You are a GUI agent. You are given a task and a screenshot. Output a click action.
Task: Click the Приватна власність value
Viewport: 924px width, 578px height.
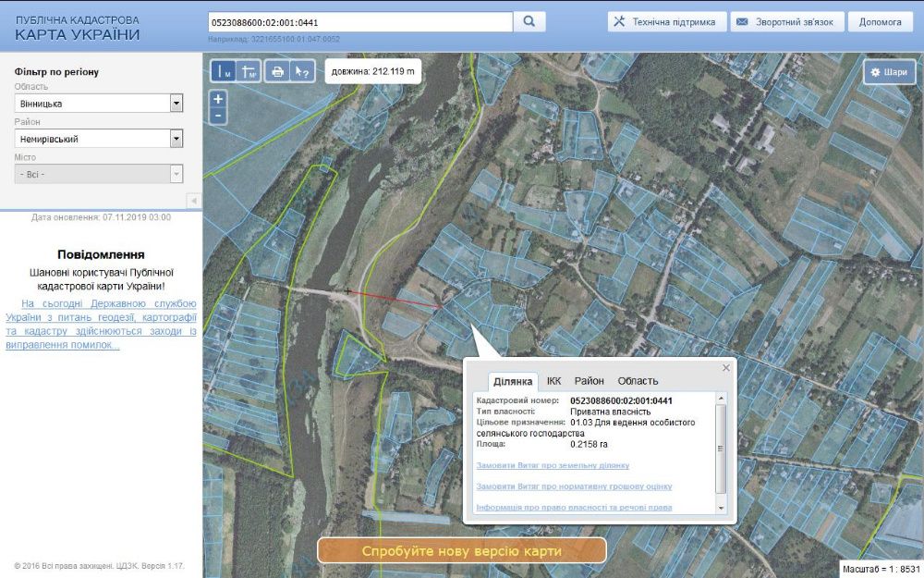(x=611, y=412)
